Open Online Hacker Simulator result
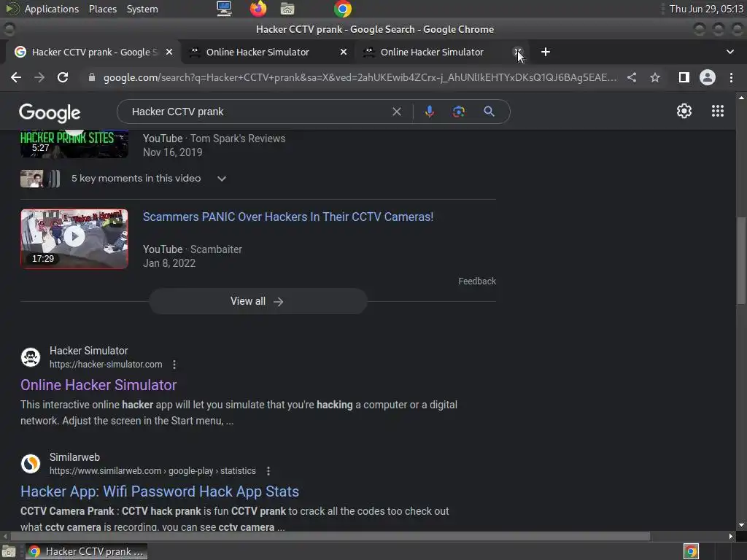Viewport: 747px width, 560px height. coord(98,385)
